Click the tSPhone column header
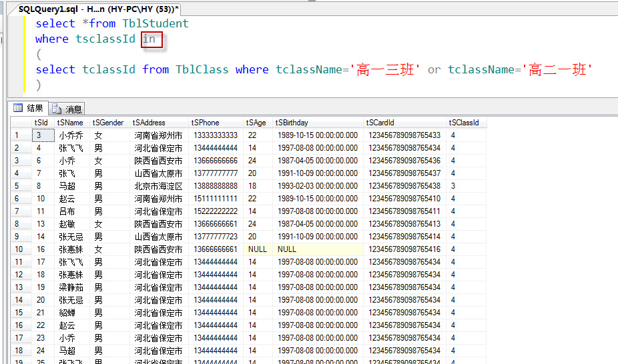618x364 pixels. [x=205, y=123]
